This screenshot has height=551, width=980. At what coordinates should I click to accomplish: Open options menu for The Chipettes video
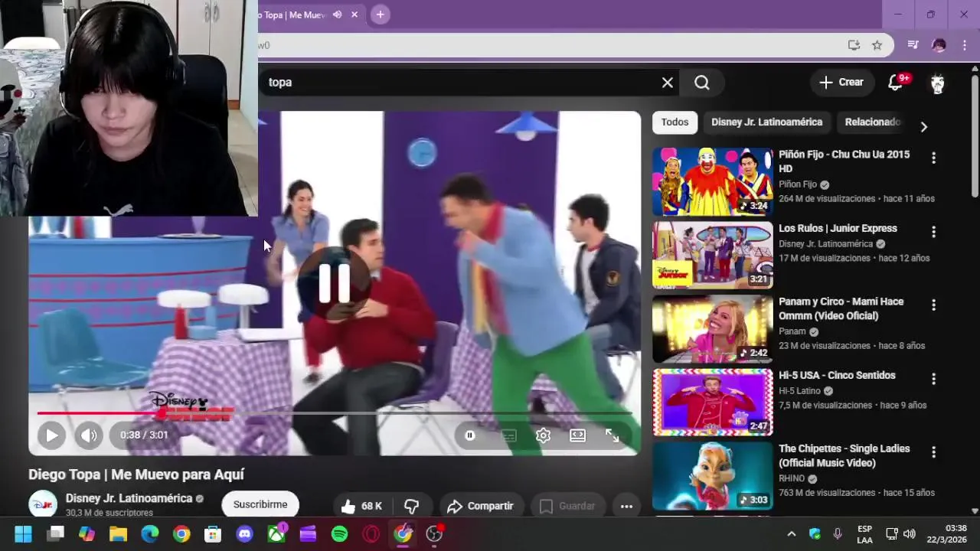(933, 452)
